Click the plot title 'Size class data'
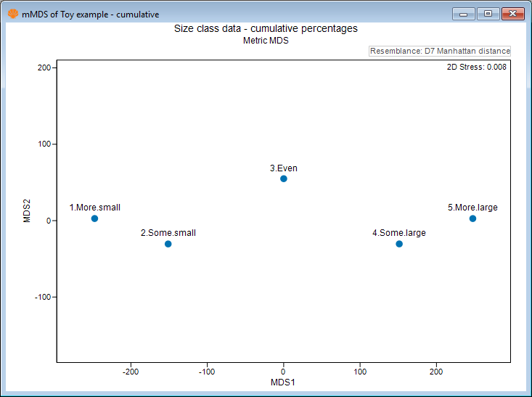Viewport: 532px width, 397px height. pyautogui.click(x=266, y=29)
